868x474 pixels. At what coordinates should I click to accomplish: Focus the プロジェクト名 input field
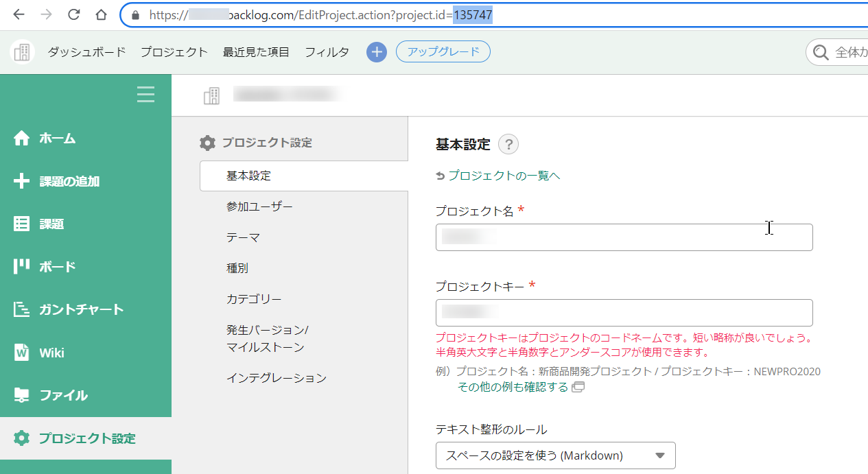click(x=624, y=237)
